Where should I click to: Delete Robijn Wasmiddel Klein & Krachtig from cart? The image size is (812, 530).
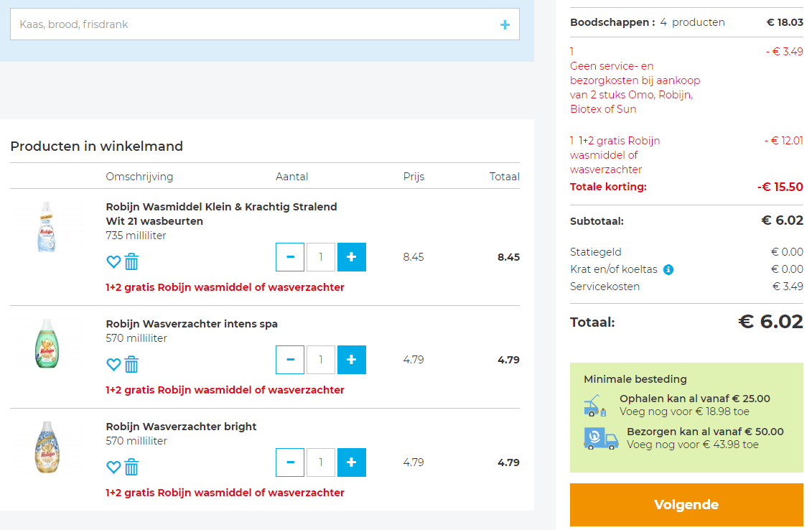tap(131, 261)
